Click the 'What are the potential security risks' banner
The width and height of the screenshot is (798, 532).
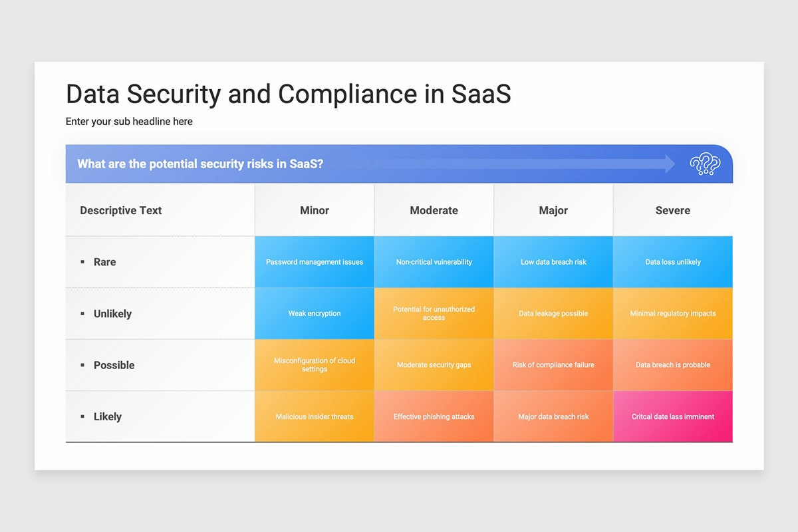coord(199,164)
